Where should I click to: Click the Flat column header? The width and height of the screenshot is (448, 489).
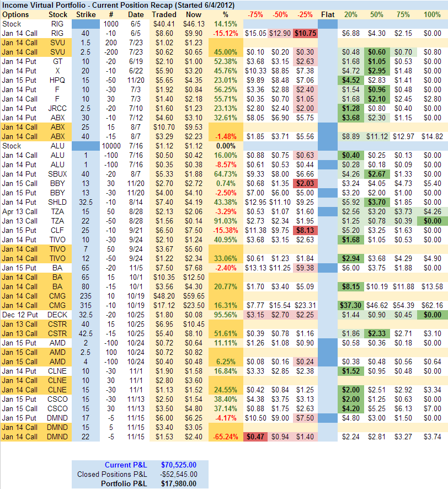point(327,14)
